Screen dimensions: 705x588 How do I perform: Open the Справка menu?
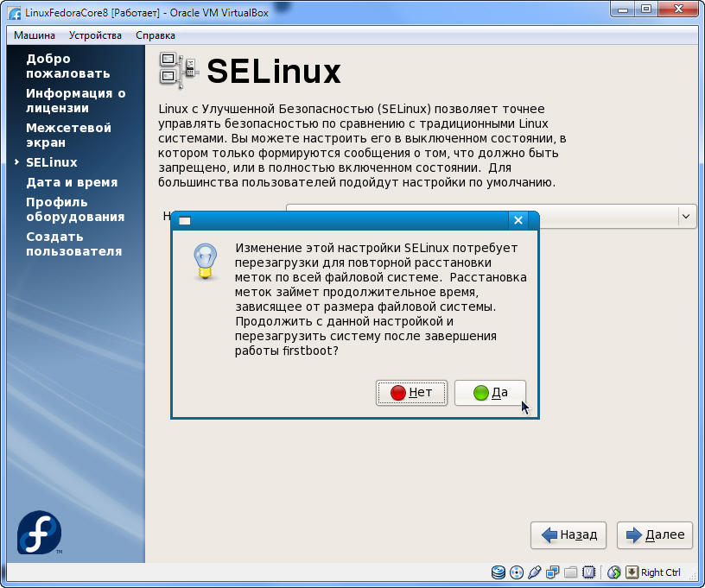click(x=156, y=35)
